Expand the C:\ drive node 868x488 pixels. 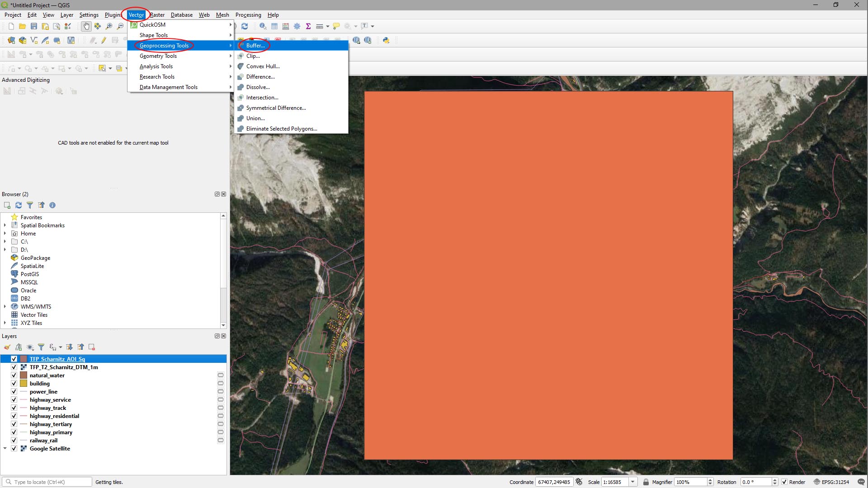(x=5, y=241)
